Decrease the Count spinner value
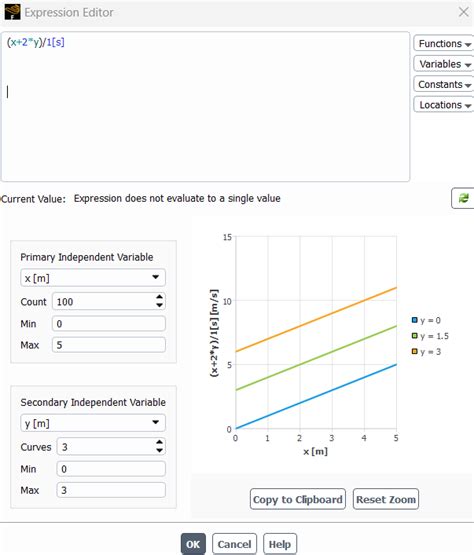The image size is (474, 555). pyautogui.click(x=160, y=305)
